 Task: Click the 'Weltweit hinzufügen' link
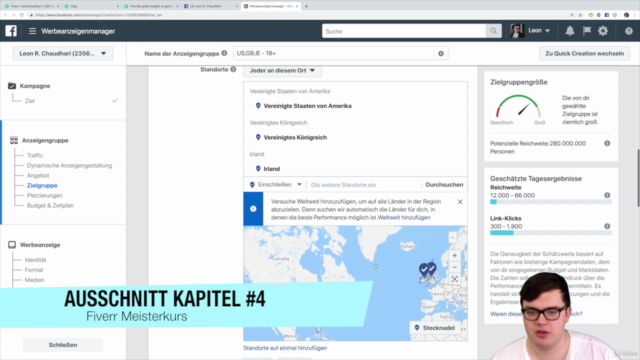tap(404, 218)
